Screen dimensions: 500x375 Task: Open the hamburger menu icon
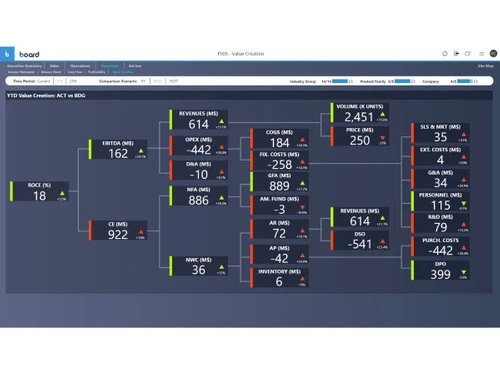click(x=482, y=54)
